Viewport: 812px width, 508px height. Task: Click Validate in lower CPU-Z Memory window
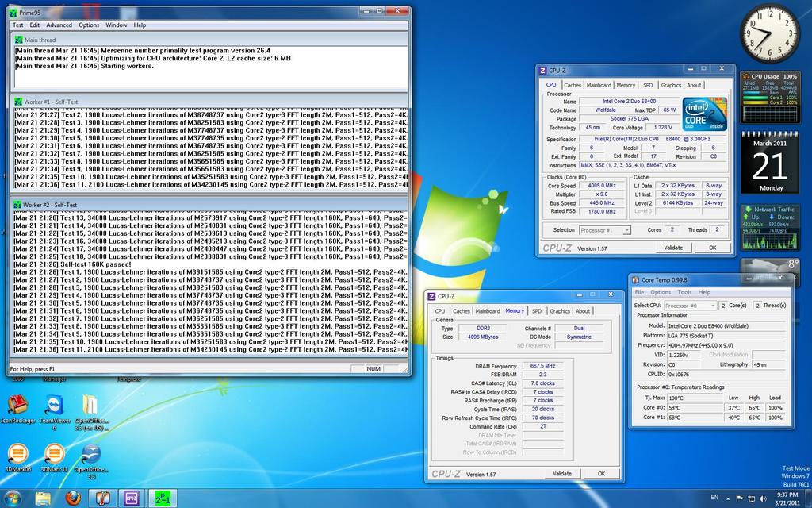coord(562,474)
